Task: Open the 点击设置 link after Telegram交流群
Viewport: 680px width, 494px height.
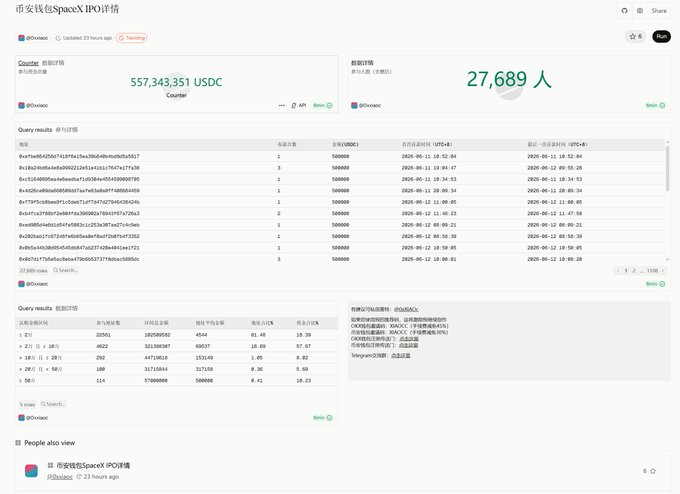Action: click(x=400, y=356)
